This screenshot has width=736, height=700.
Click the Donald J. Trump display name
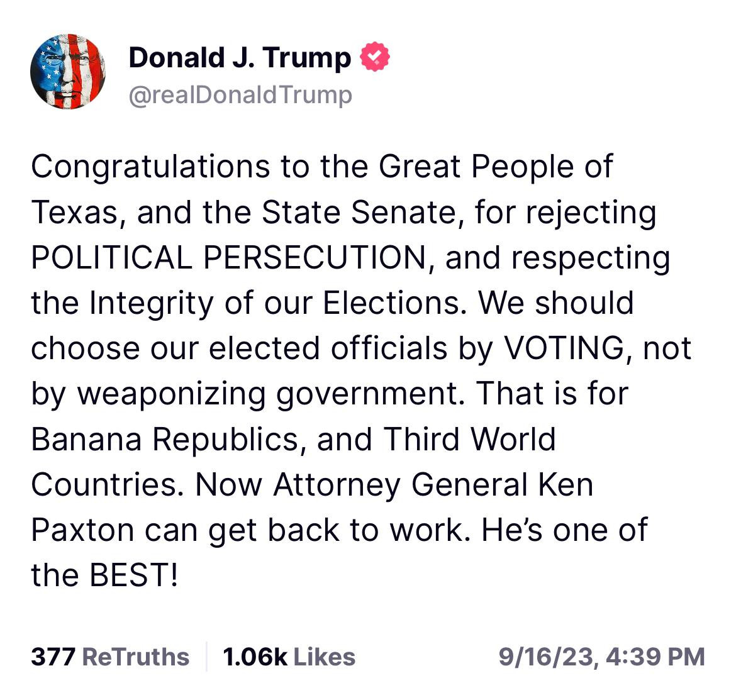[240, 58]
